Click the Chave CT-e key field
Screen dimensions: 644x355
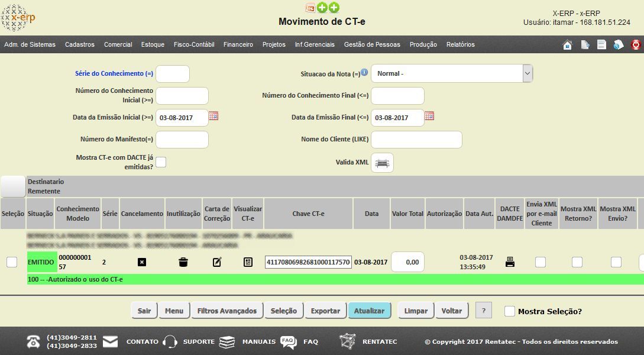[x=308, y=262]
